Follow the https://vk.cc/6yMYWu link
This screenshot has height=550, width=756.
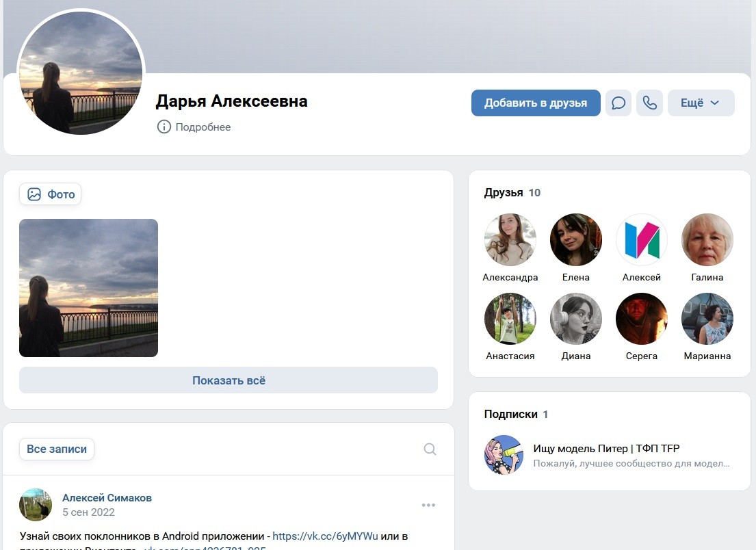(325, 536)
